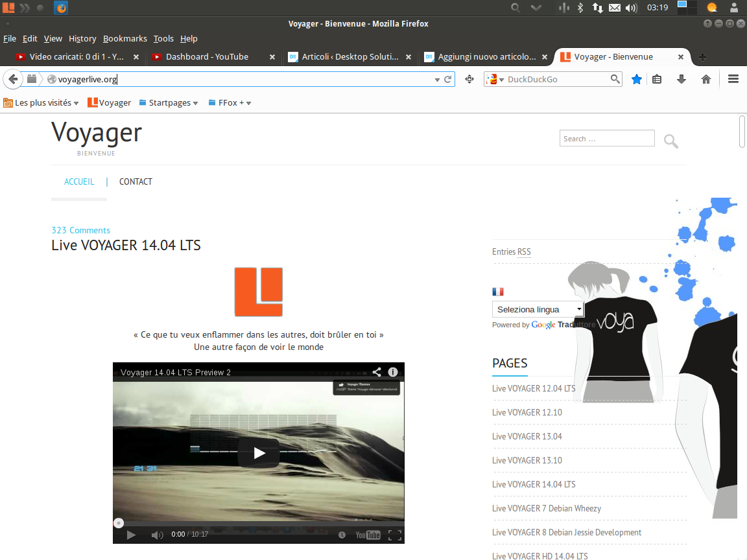Switch to the Dashboard - YouTube tab
This screenshot has width=747, height=560.
(x=207, y=57)
